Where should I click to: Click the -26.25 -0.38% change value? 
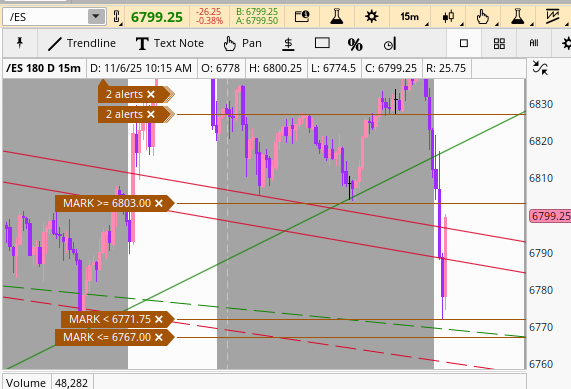[x=209, y=16]
